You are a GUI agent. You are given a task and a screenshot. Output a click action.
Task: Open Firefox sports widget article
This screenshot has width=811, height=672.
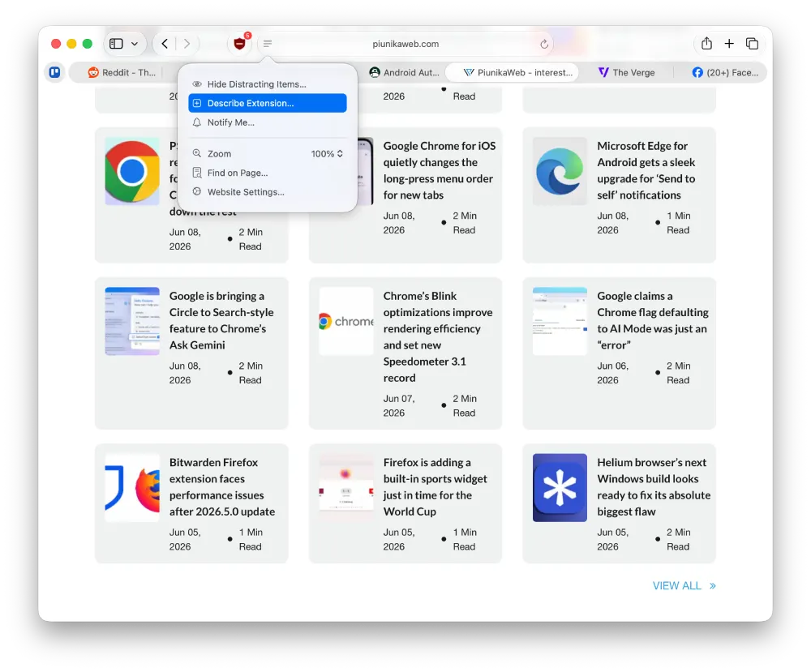click(x=435, y=486)
